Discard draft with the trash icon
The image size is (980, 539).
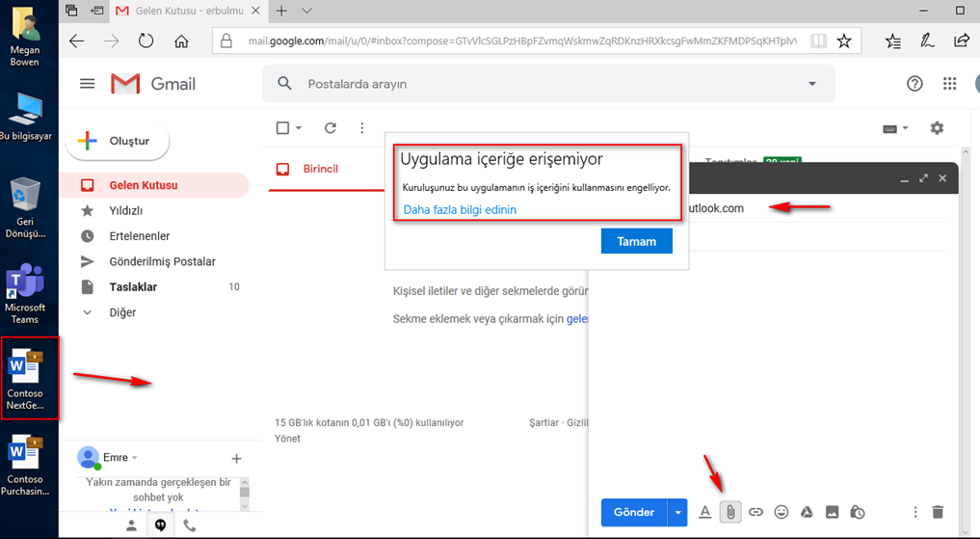[x=939, y=512]
